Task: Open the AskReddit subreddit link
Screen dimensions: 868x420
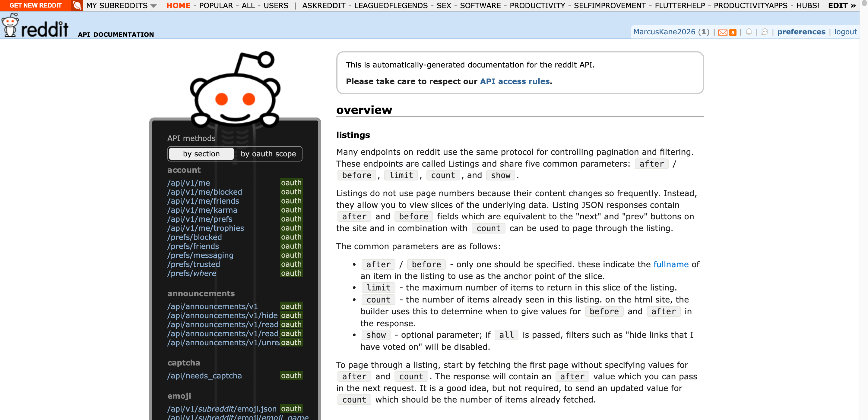Action: (x=324, y=5)
